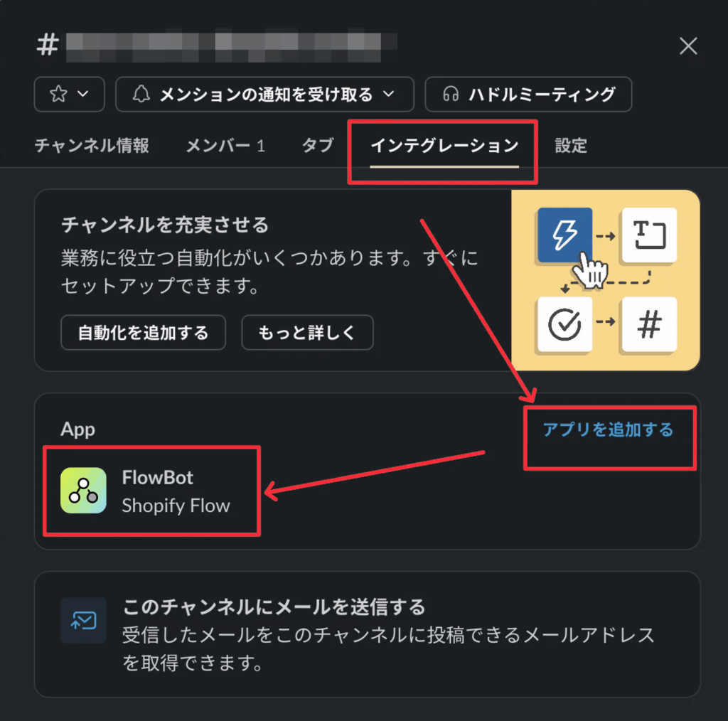This screenshot has height=721, width=728.
Task: Select the インテグレーション tab
Action: point(444,146)
